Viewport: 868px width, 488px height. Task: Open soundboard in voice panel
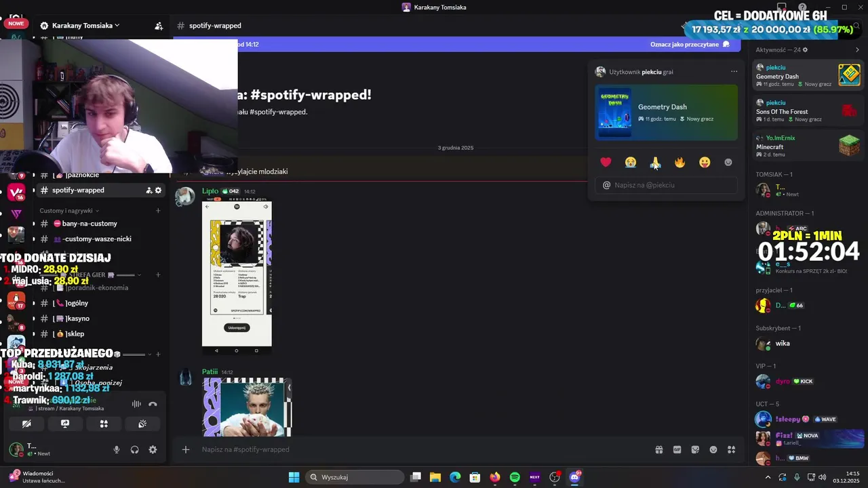point(142,424)
